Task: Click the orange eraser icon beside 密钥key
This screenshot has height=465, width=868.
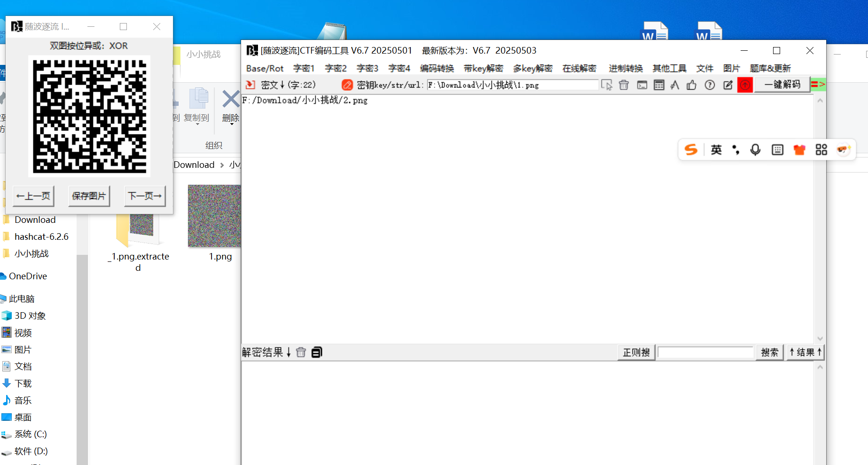Action: (x=347, y=85)
